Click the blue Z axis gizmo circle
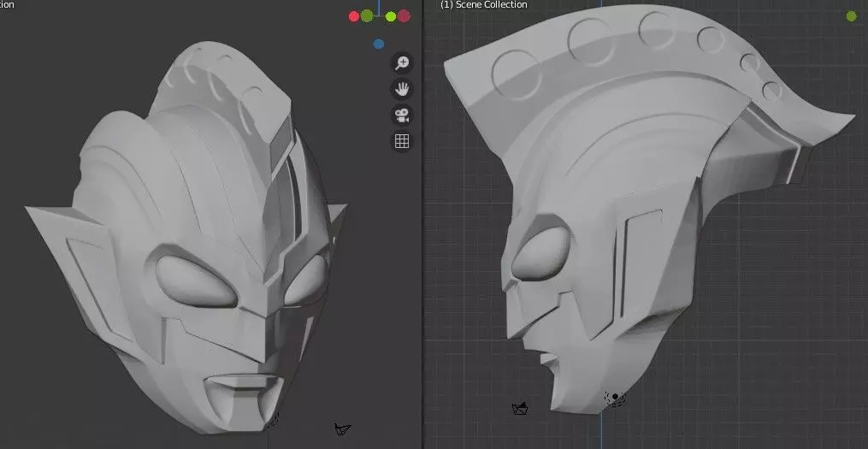This screenshot has width=868, height=449. click(379, 44)
